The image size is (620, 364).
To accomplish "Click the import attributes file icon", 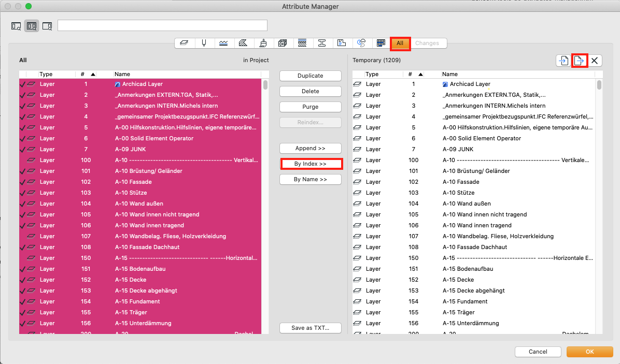I will [x=563, y=61].
